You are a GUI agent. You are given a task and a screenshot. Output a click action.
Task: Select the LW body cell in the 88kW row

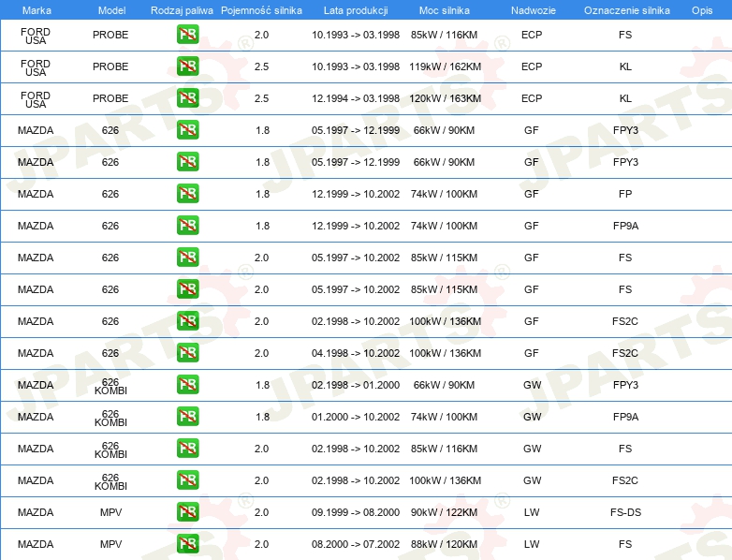pyautogui.click(x=532, y=544)
